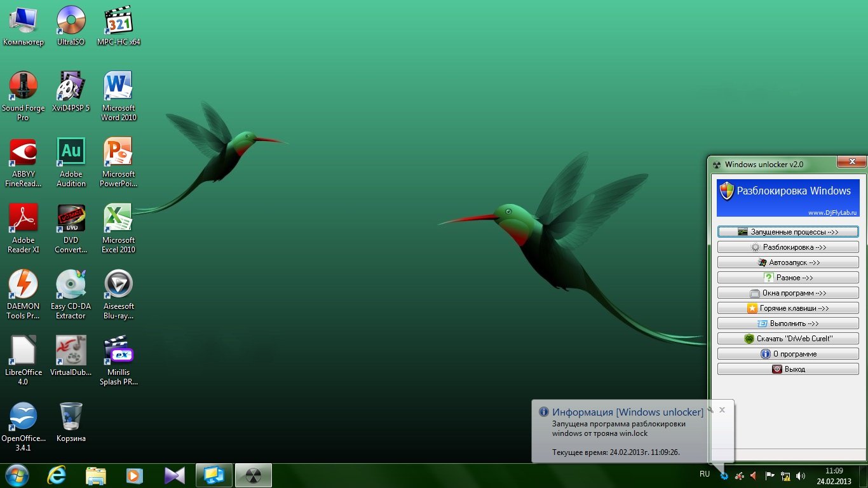The width and height of the screenshot is (868, 488).
Task: Launch Internet Explorer from taskbar
Action: point(57,475)
